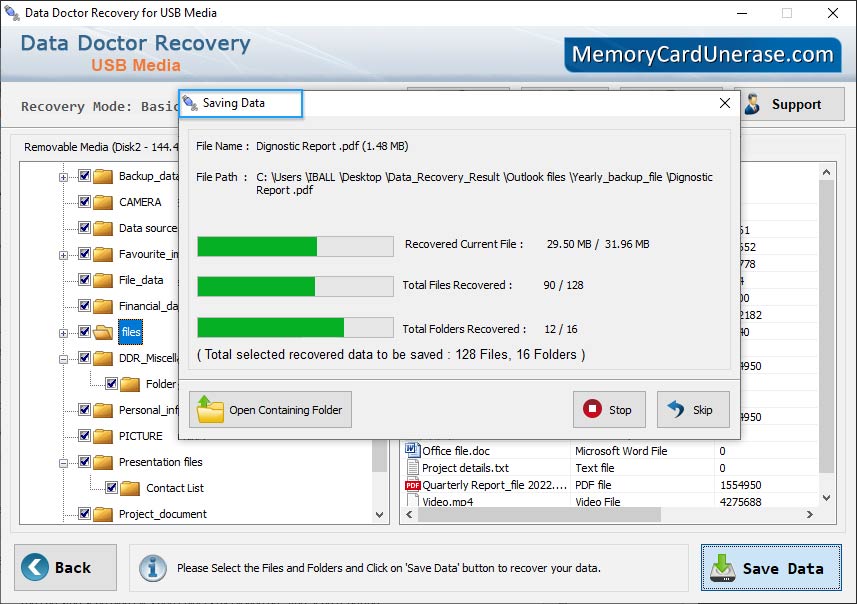
Task: Select Quarterly Report_file 2022 PDF row
Action: pos(609,485)
